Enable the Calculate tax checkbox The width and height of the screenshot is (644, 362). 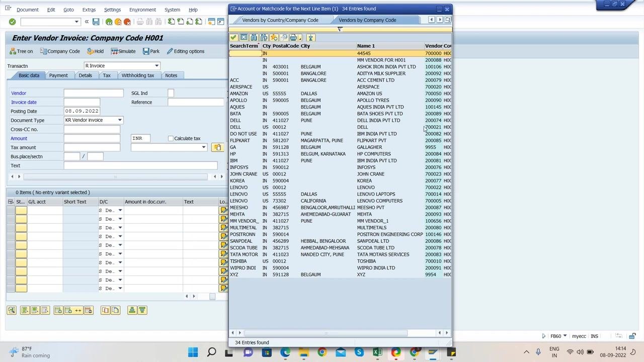[171, 138]
